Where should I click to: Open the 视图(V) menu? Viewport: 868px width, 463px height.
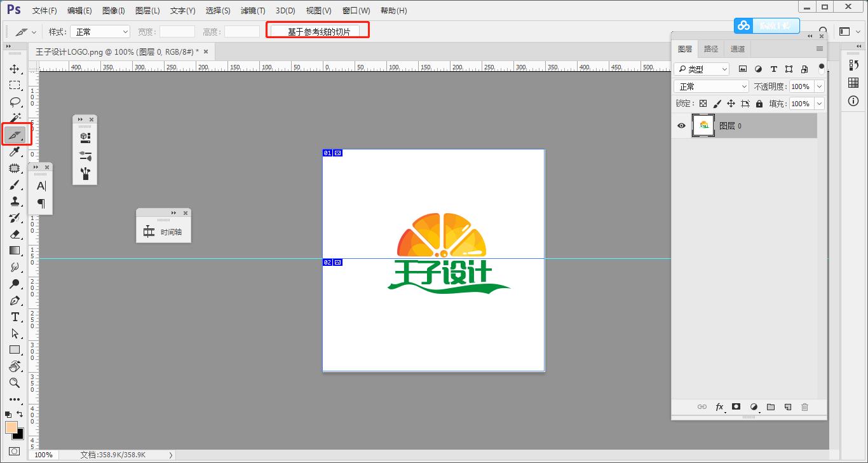click(x=318, y=11)
